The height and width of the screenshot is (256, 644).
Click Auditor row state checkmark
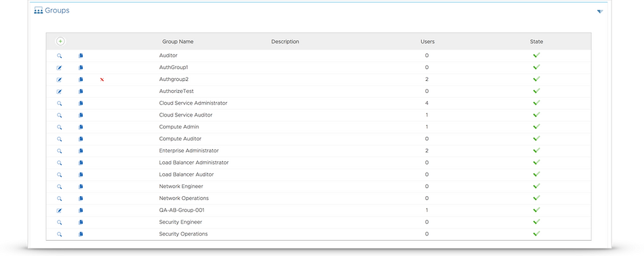coord(536,55)
